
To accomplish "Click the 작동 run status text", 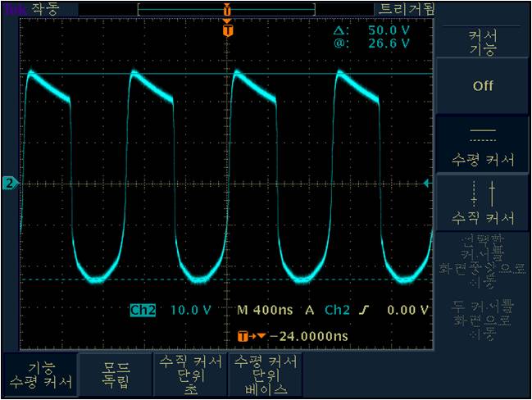I will (x=45, y=9).
